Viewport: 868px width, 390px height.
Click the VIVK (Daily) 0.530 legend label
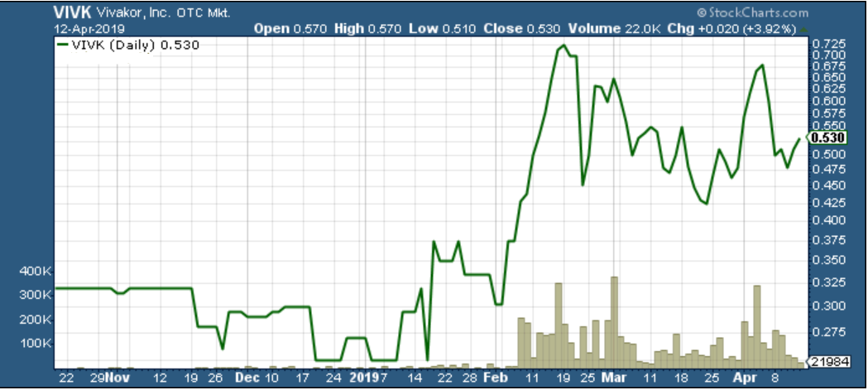click(x=135, y=46)
